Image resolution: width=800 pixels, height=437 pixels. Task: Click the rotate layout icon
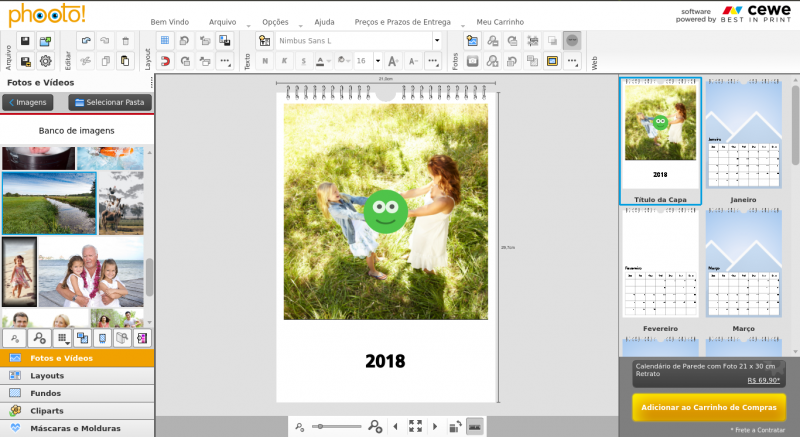185,41
